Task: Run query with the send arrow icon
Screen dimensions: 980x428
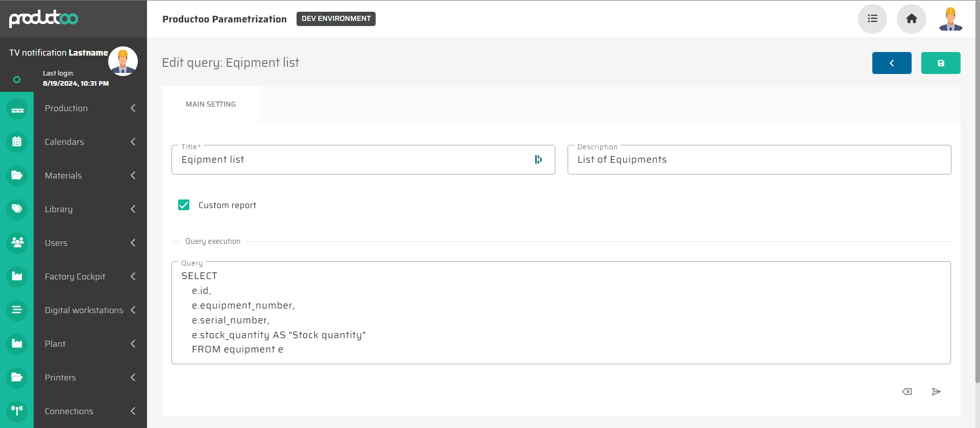Action: pos(936,392)
